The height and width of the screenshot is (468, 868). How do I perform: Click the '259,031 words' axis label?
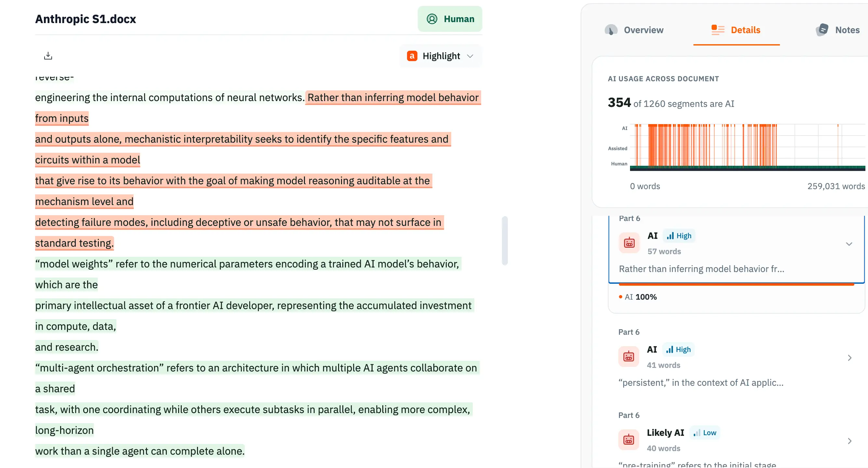pyautogui.click(x=836, y=186)
